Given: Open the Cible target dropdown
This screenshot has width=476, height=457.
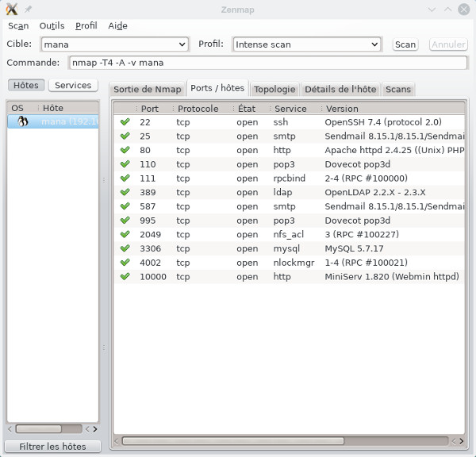Looking at the screenshot, I should (182, 44).
